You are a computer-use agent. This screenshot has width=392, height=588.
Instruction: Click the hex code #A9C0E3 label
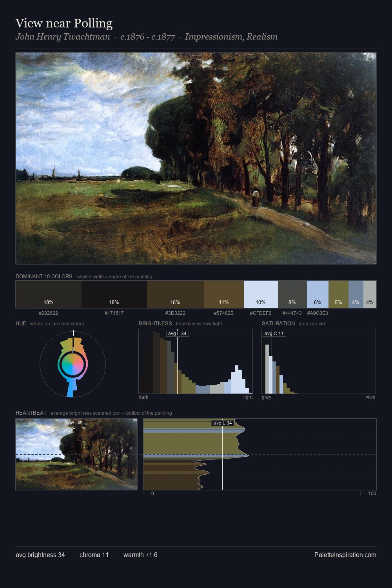point(318,313)
